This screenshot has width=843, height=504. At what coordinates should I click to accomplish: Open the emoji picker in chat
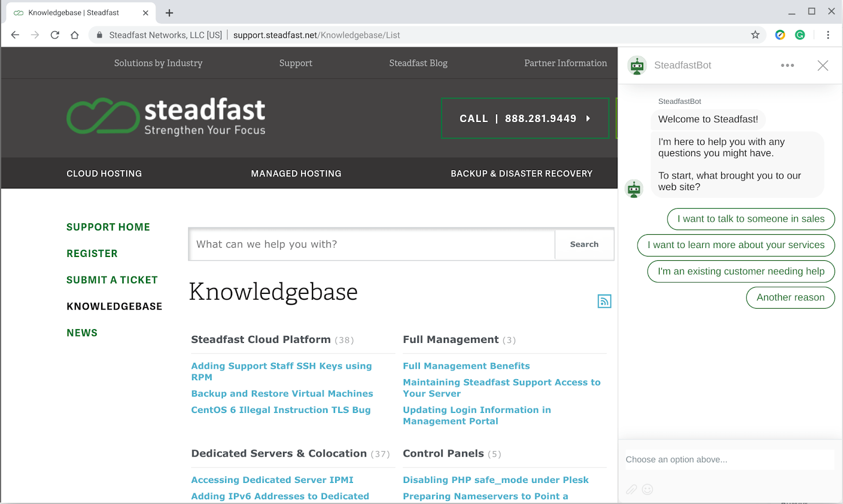(x=648, y=489)
